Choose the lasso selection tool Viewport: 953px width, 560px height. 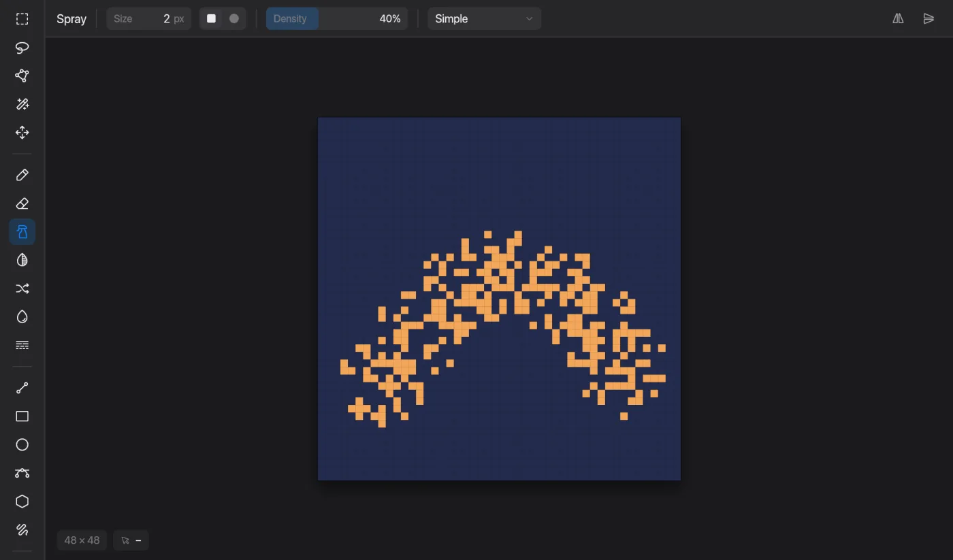(22, 48)
